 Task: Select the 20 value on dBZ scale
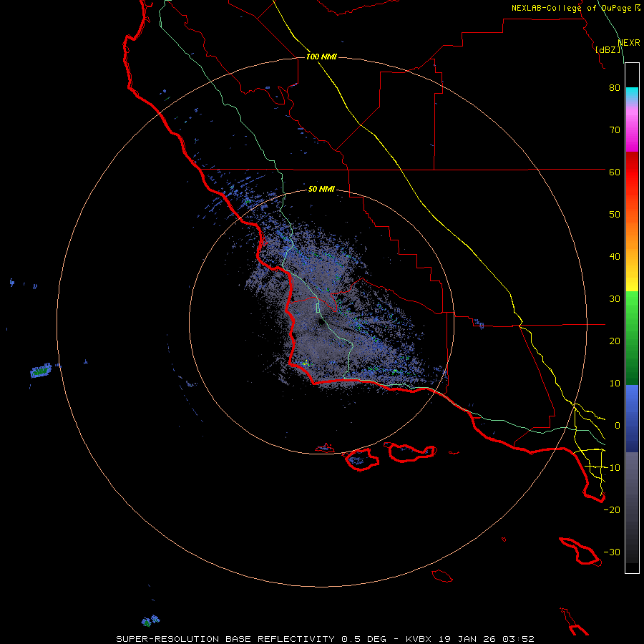click(x=615, y=341)
